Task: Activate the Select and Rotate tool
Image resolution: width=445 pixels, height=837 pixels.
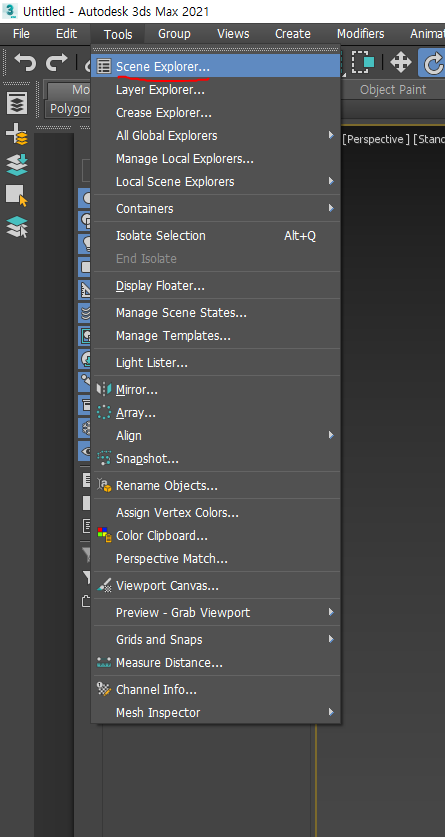Action: tap(433, 62)
